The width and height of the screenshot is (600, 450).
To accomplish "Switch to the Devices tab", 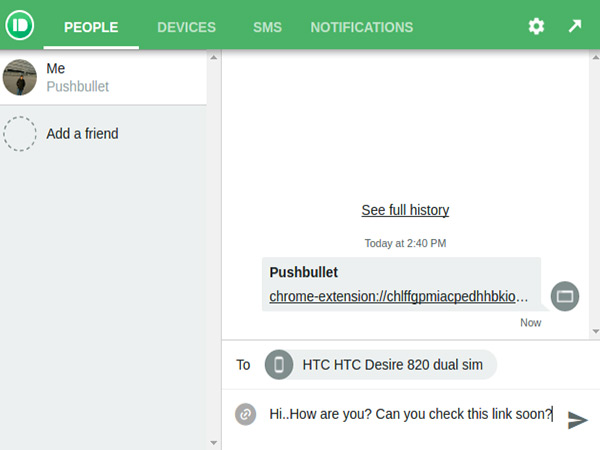I will [186, 27].
